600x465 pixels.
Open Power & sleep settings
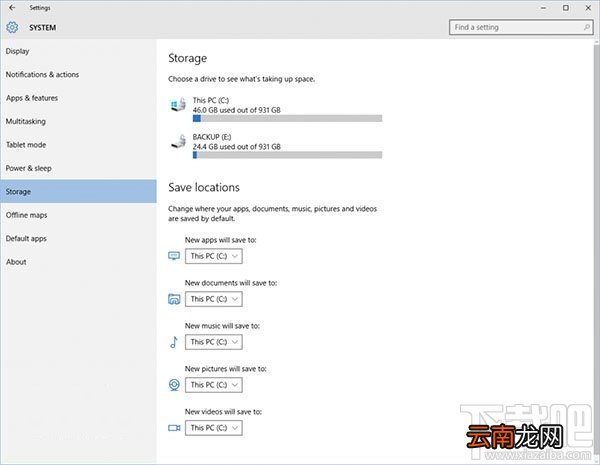(78, 168)
